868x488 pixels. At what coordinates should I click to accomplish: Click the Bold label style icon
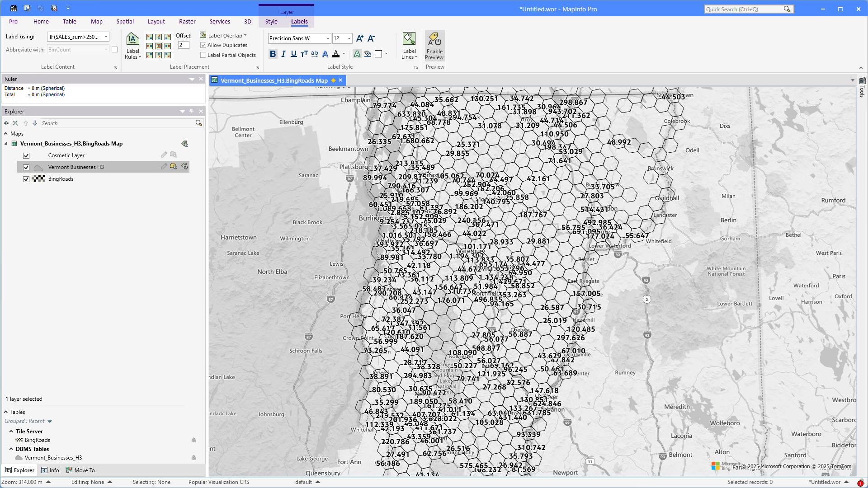273,54
